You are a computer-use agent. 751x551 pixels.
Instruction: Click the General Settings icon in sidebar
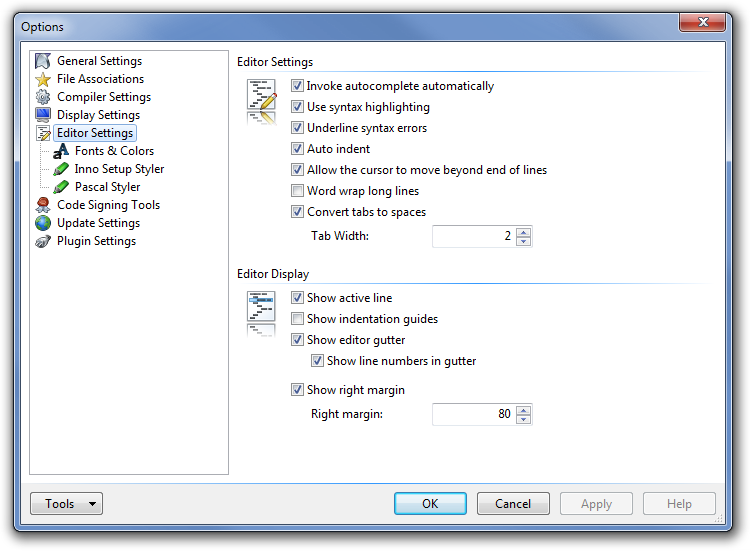tap(43, 61)
